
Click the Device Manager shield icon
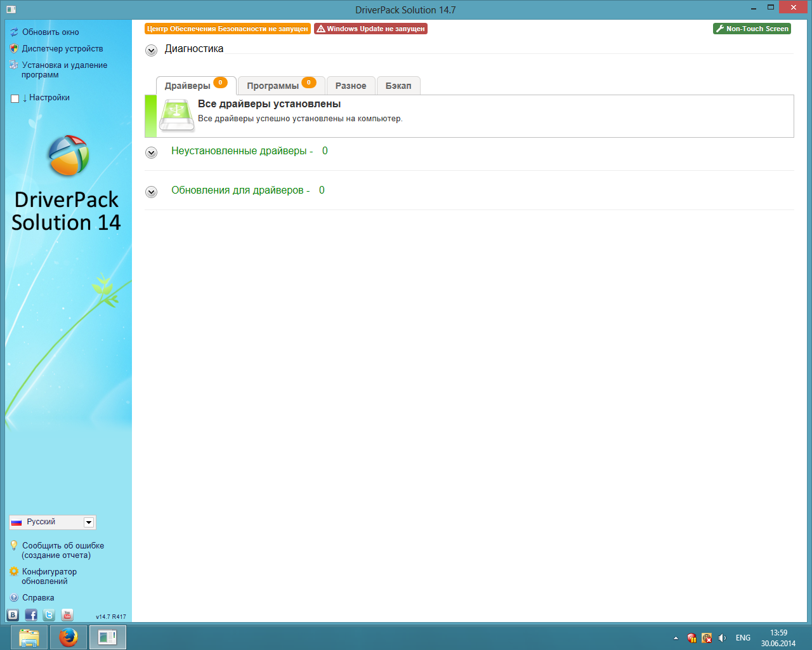14,48
